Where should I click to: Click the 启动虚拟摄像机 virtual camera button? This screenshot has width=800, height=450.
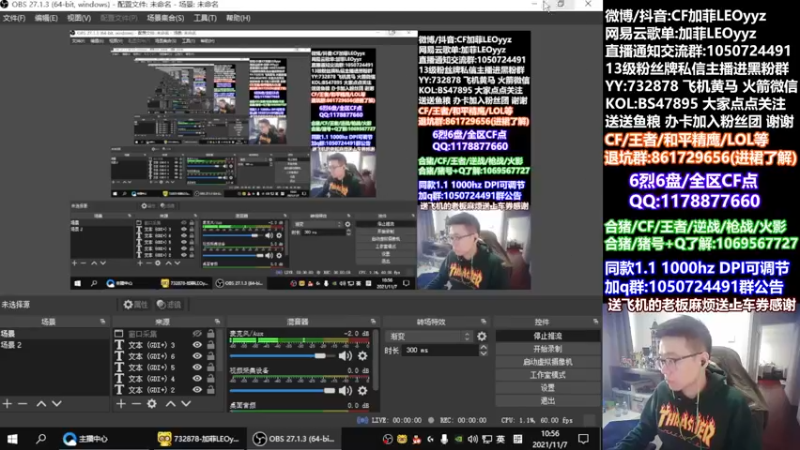(x=547, y=362)
